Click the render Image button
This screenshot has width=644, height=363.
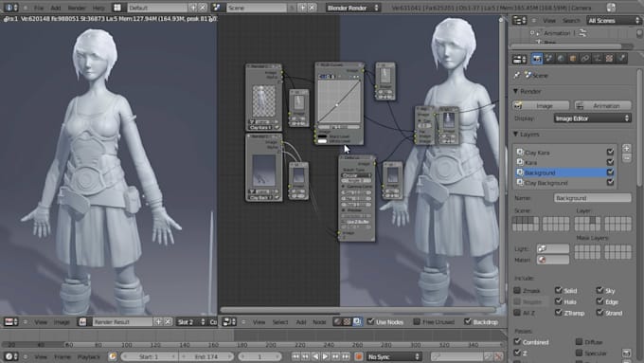click(x=541, y=105)
